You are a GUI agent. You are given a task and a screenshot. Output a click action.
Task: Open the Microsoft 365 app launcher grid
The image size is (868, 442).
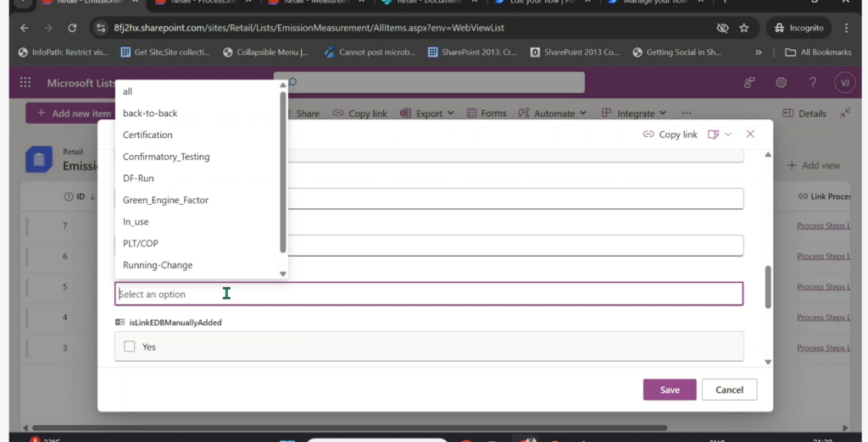pyautogui.click(x=25, y=82)
